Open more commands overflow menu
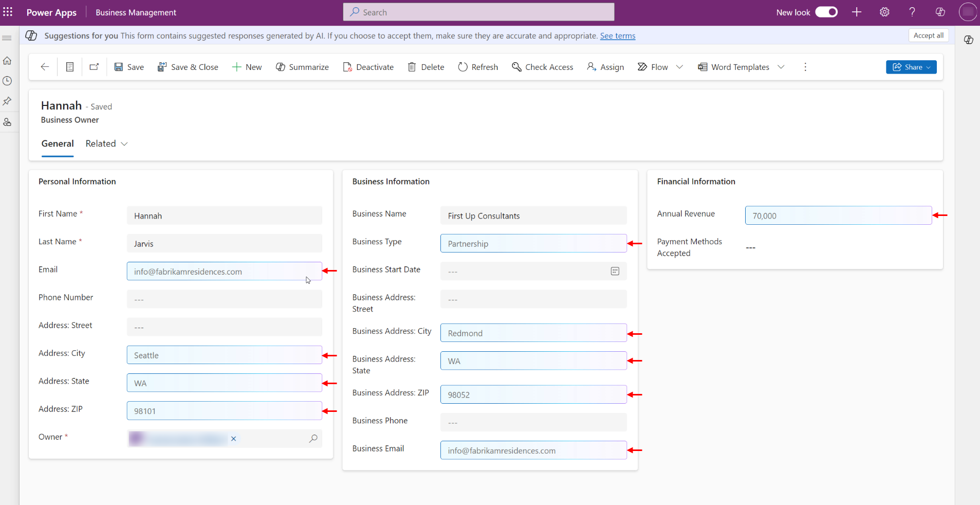The width and height of the screenshot is (980, 505). 805,67
